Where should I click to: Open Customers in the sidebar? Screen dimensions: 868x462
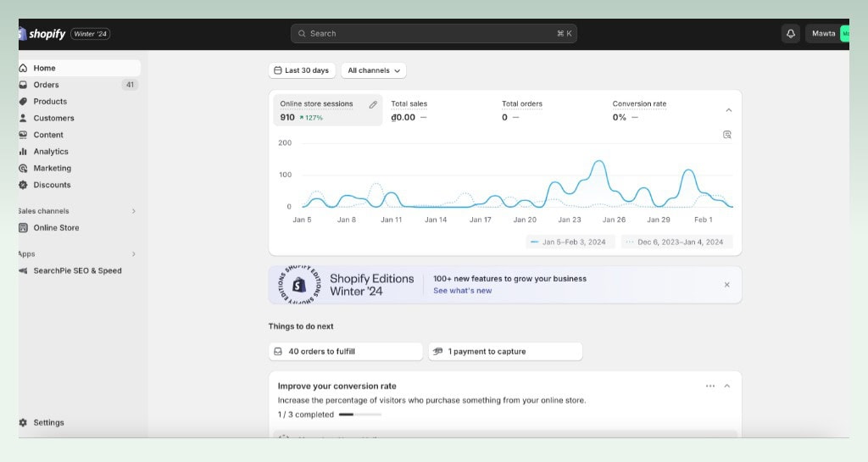pyautogui.click(x=80, y=118)
